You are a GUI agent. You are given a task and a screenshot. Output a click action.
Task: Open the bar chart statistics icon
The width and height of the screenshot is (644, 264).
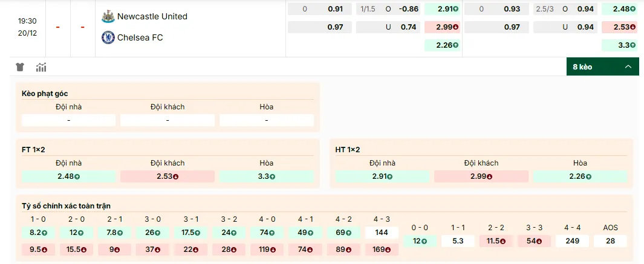(x=41, y=67)
